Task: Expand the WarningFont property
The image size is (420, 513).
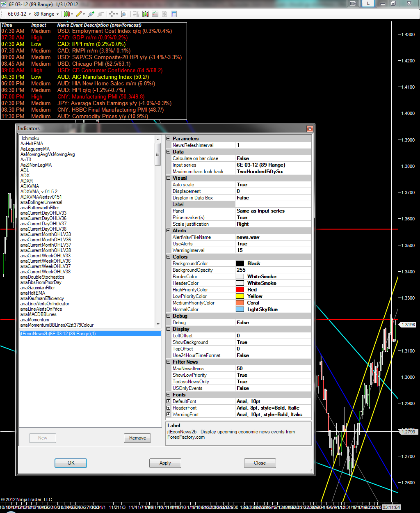Action: [169, 415]
